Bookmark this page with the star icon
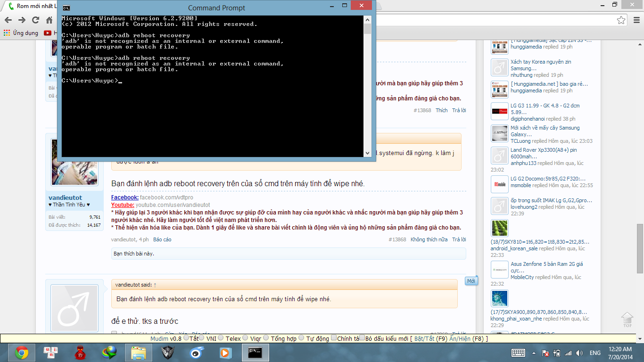This screenshot has height=362, width=644. pos(621,20)
